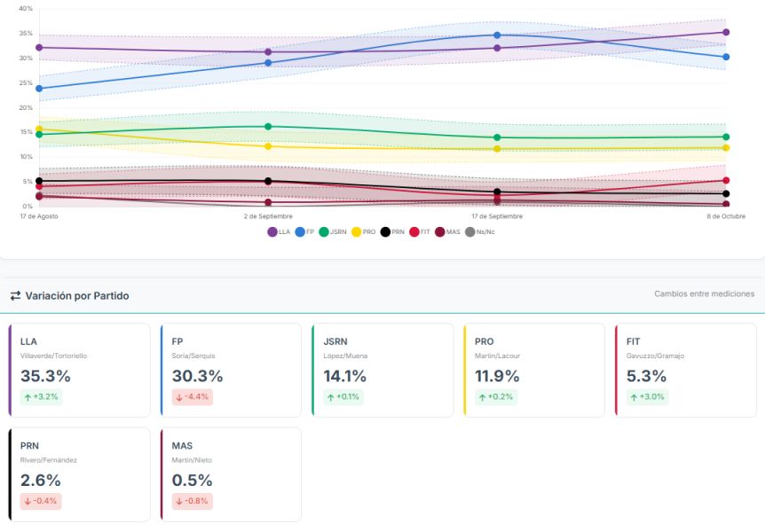Image resolution: width=765 pixels, height=532 pixels.
Task: Hide the FP series via legend
Action: click(305, 231)
